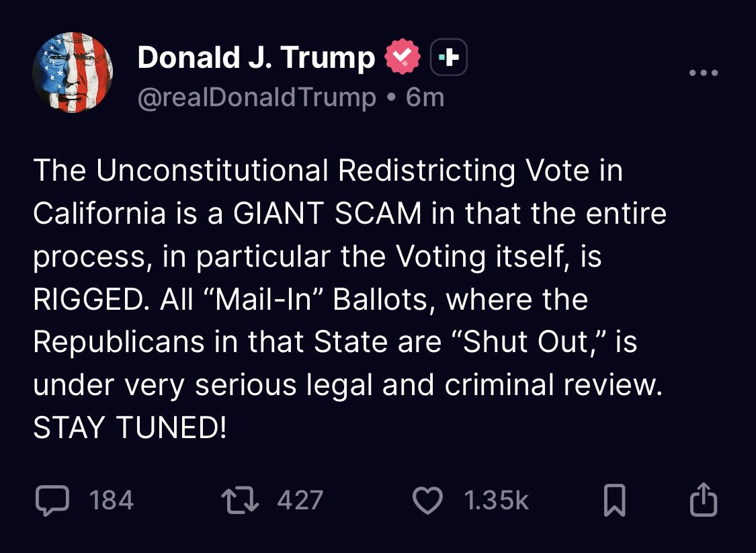Click the Donald J. Trump display name
Image resolution: width=756 pixels, height=553 pixels.
click(x=256, y=58)
